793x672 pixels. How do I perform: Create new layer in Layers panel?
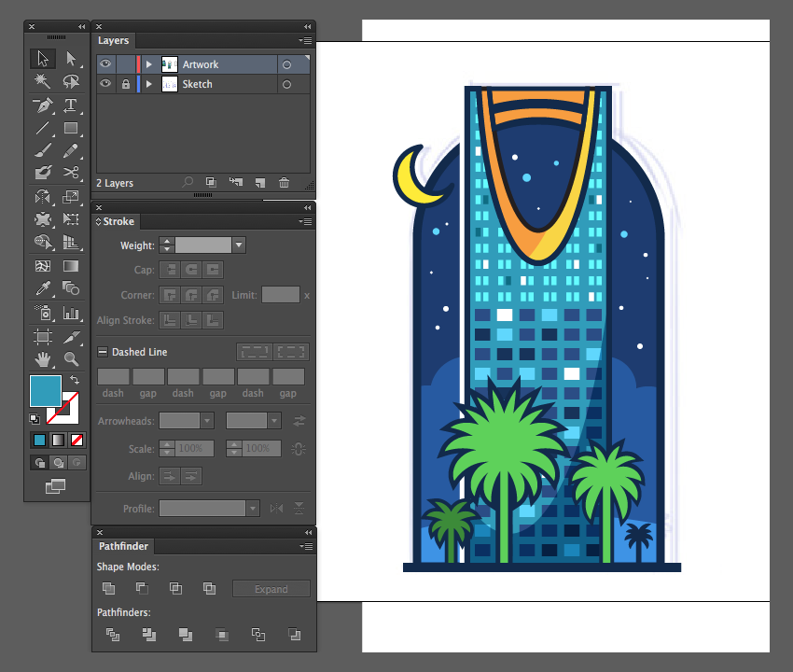point(260,183)
